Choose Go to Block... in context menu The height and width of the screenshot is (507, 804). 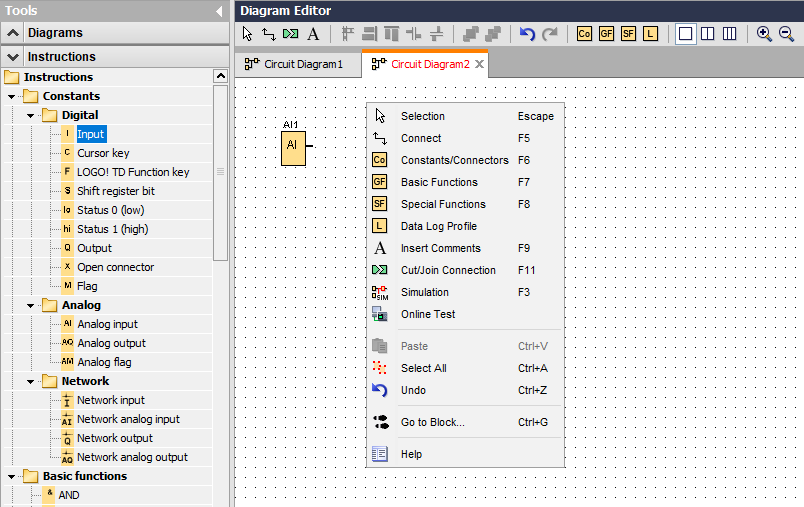point(466,422)
